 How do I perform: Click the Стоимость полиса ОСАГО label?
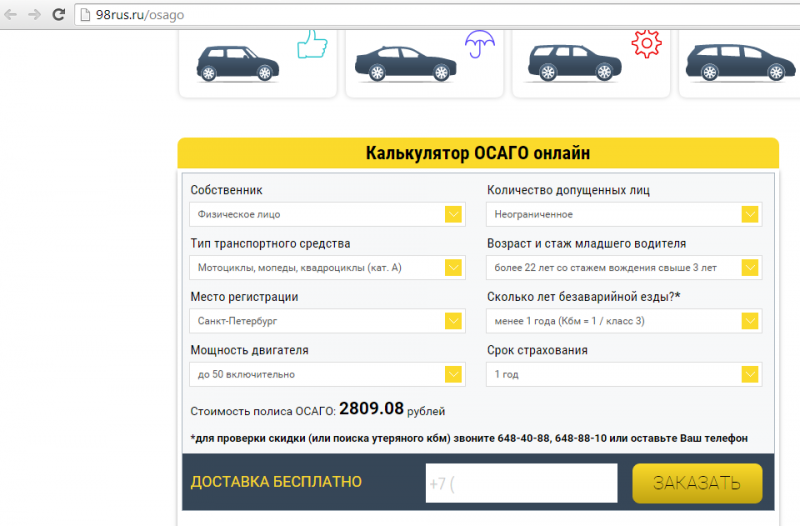(263, 411)
